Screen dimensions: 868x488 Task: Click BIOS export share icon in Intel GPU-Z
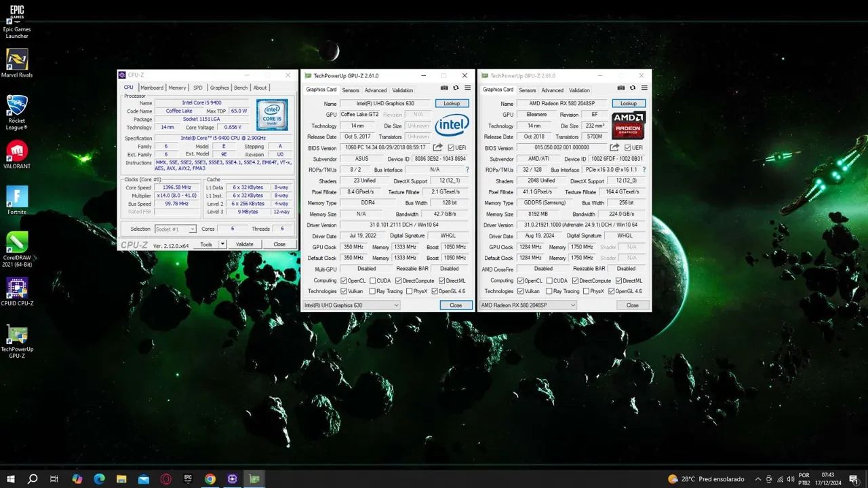pos(438,147)
